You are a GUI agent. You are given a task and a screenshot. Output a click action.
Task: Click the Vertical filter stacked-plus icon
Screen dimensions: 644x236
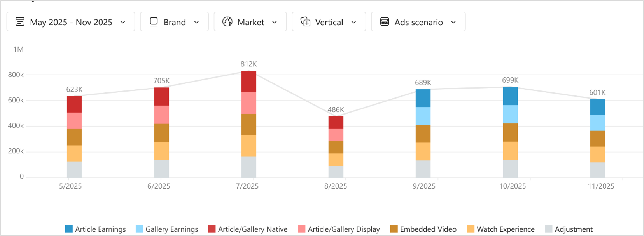pyautogui.click(x=306, y=22)
